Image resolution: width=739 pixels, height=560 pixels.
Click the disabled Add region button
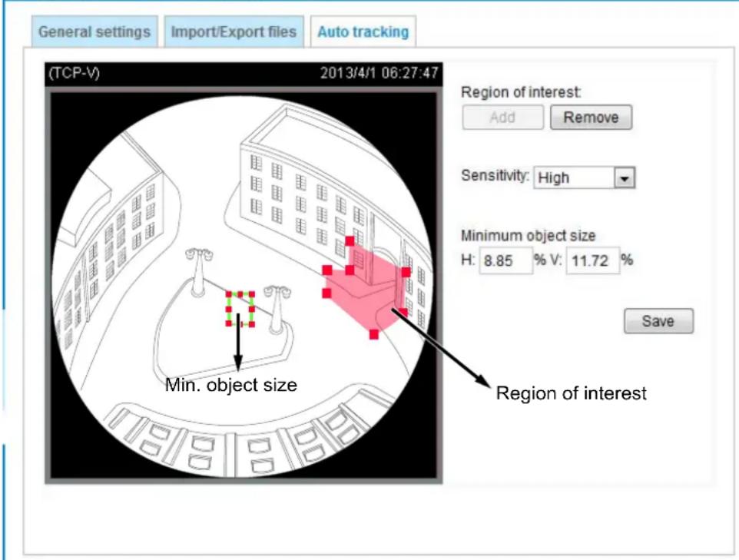click(x=502, y=118)
